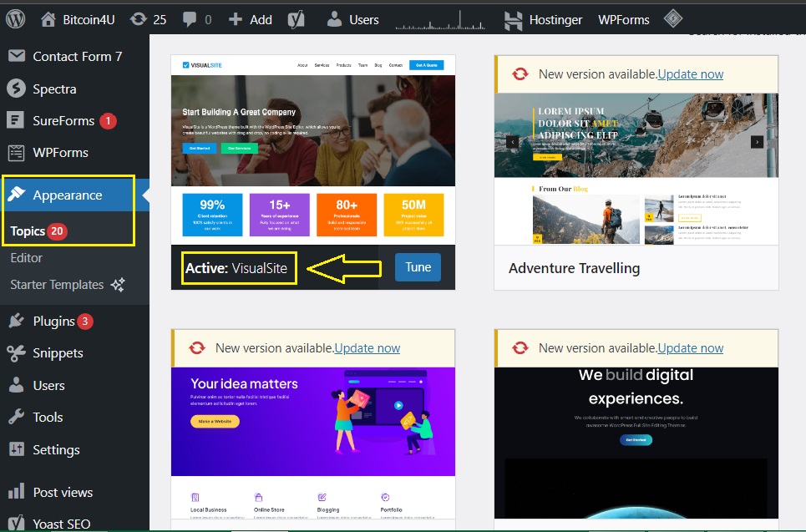Click the Plugins 3 update badge
This screenshot has width=806, height=532.
pyautogui.click(x=85, y=322)
